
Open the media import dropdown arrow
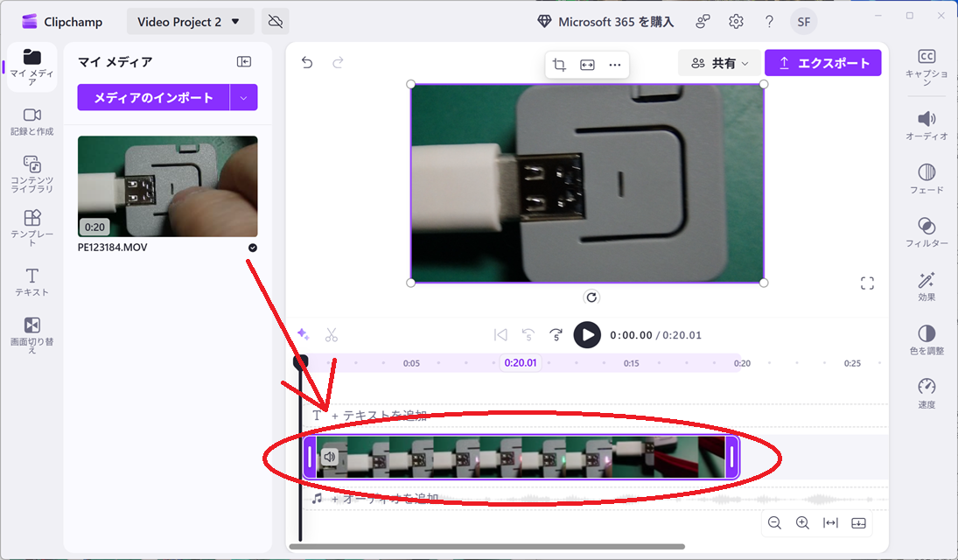click(x=244, y=97)
